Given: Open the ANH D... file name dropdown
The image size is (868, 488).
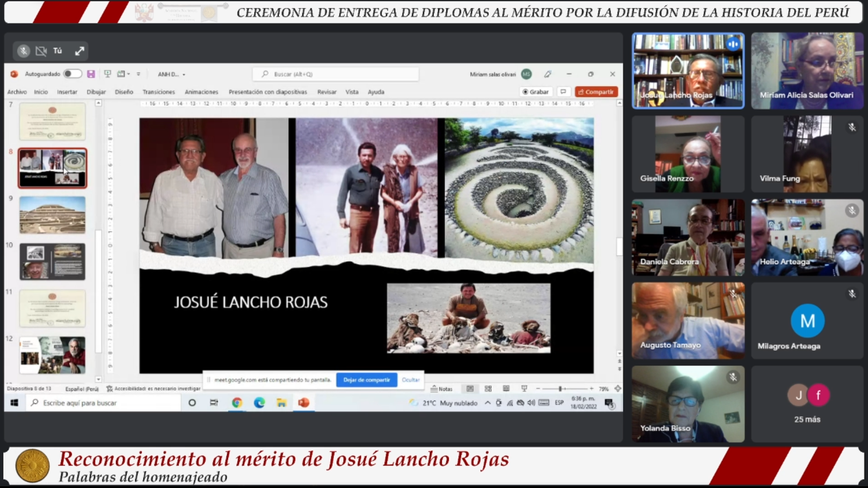Looking at the screenshot, I should pyautogui.click(x=171, y=75).
